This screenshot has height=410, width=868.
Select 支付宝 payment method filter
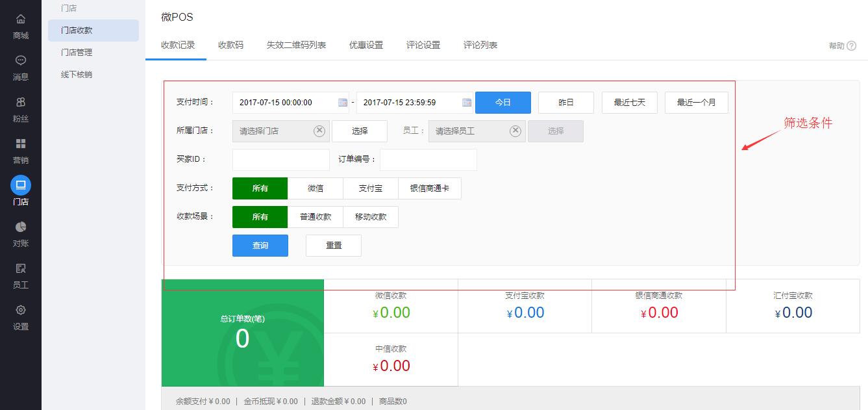point(371,188)
